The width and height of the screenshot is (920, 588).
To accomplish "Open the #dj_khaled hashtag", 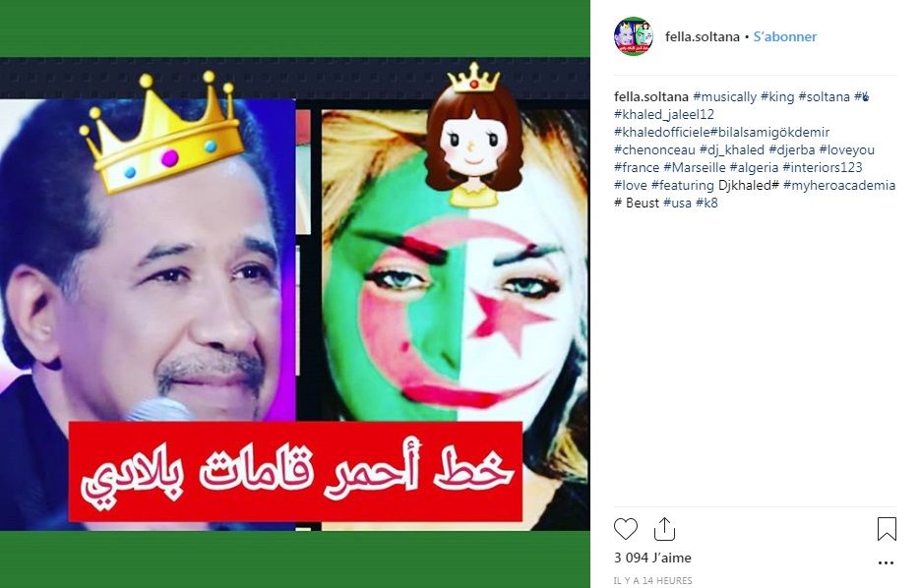I will 732,149.
